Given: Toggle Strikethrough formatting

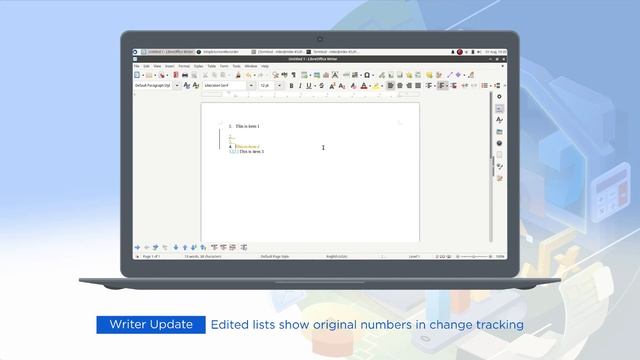Looking at the screenshot, I should coord(322,86).
